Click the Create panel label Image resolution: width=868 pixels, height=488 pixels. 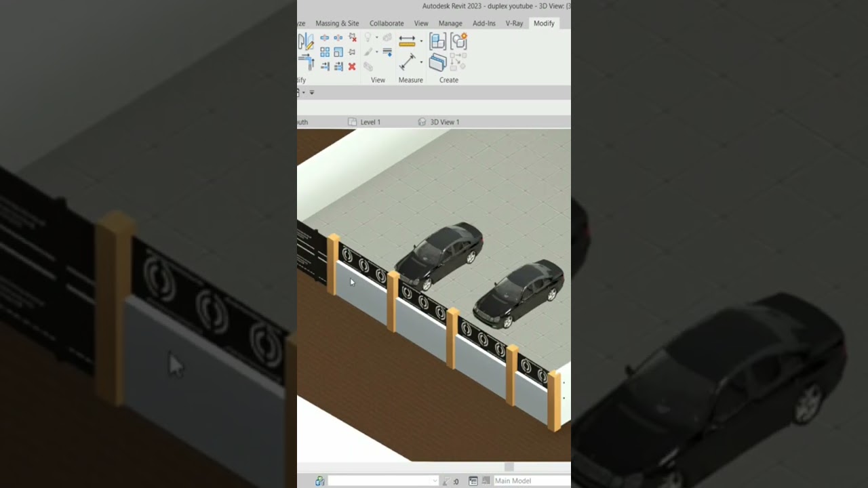click(449, 80)
